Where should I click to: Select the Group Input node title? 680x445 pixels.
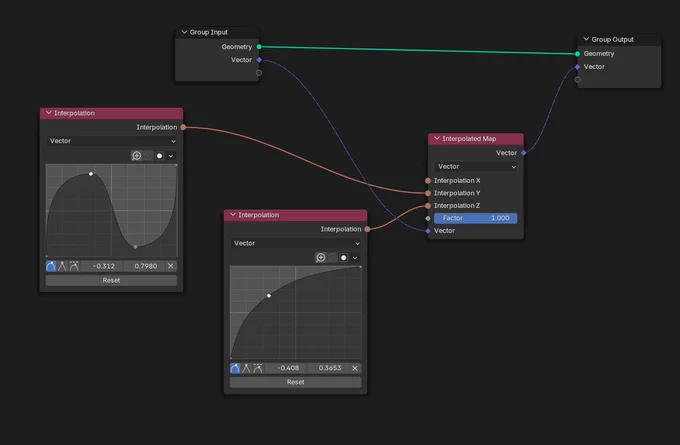point(209,32)
